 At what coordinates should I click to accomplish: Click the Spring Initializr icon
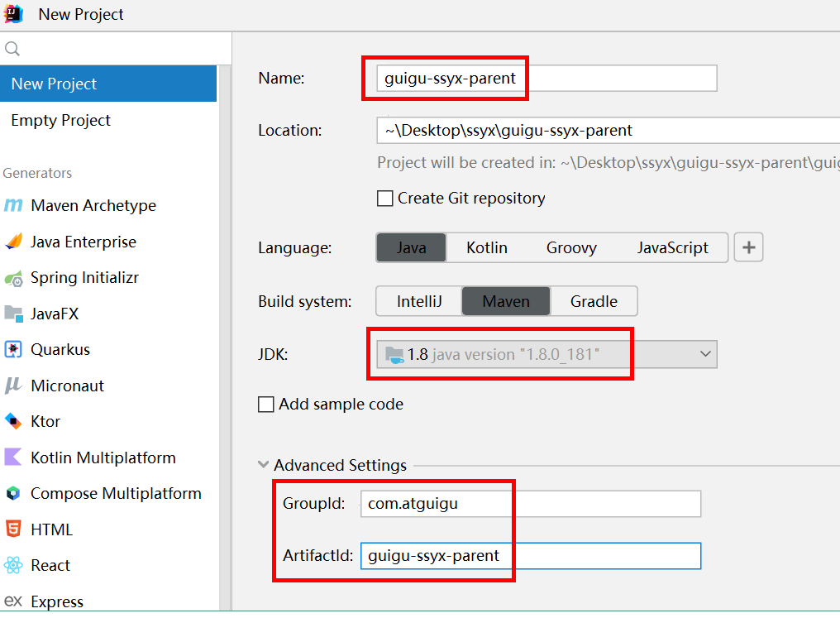click(x=13, y=278)
